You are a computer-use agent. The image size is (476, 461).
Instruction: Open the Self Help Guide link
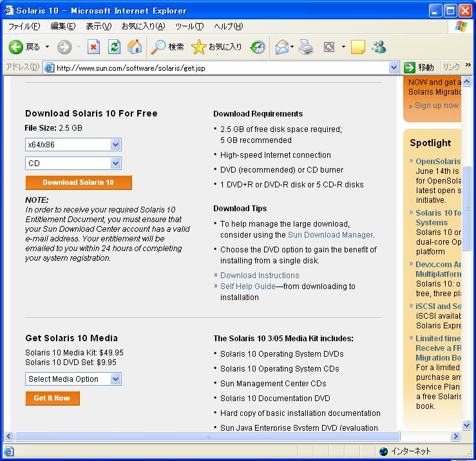click(x=248, y=286)
